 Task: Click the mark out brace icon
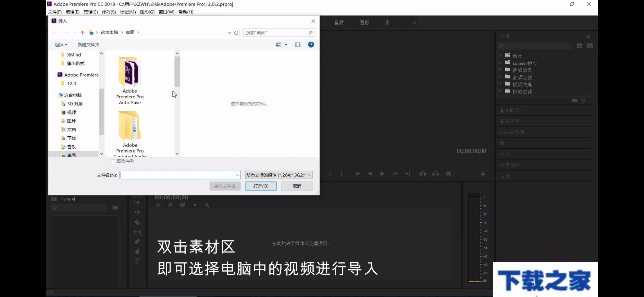coord(341,174)
